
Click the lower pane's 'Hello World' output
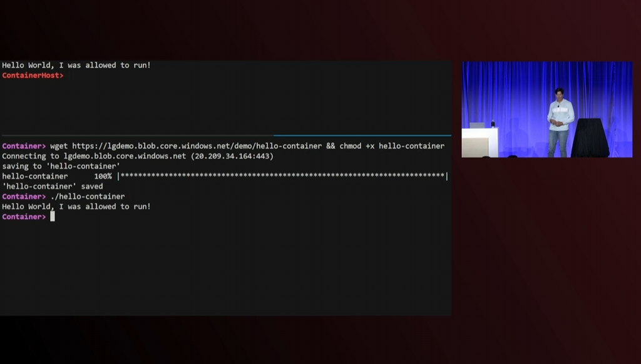76,207
